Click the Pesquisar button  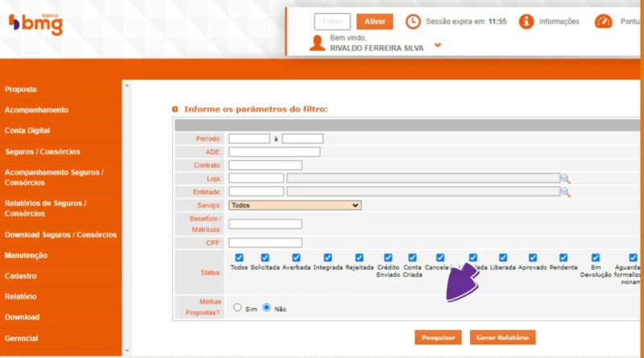(439, 338)
